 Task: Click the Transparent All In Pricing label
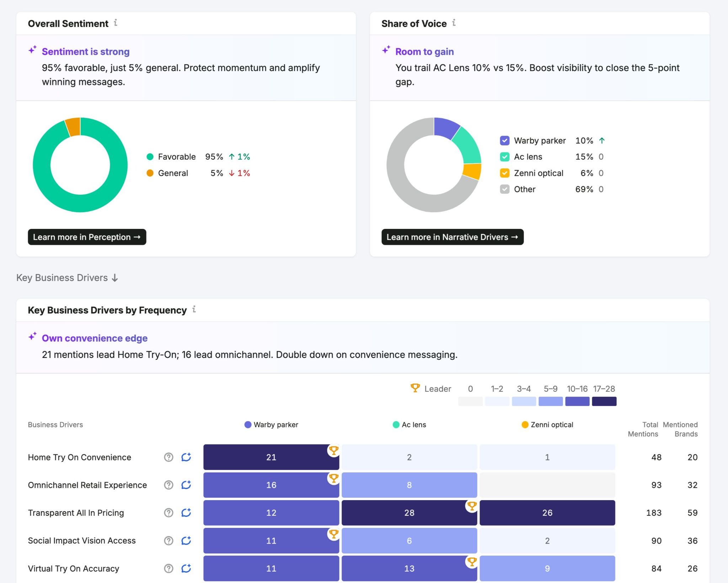[x=76, y=513]
